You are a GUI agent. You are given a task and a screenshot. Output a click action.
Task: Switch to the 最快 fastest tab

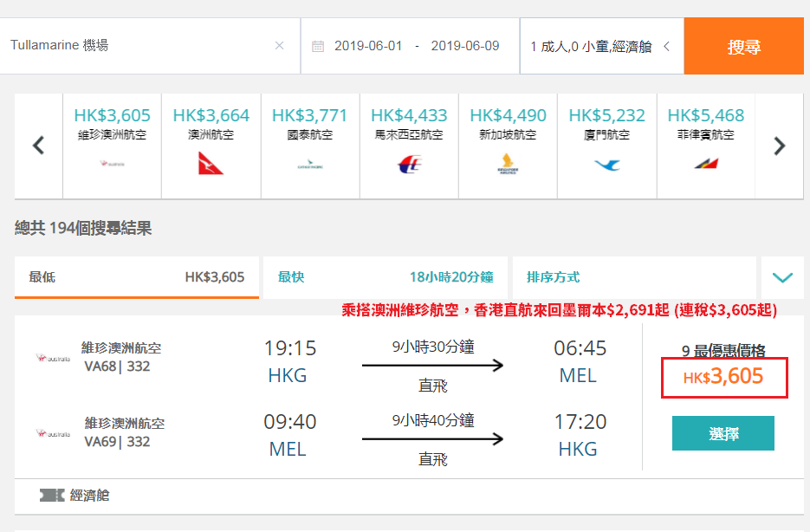[x=386, y=277]
